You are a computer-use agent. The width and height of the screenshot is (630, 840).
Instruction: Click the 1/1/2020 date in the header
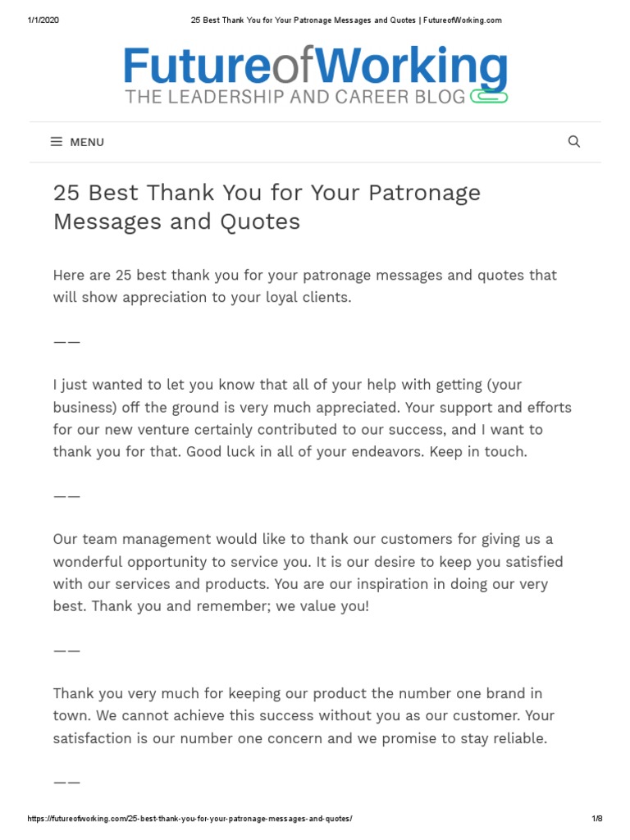(43, 21)
